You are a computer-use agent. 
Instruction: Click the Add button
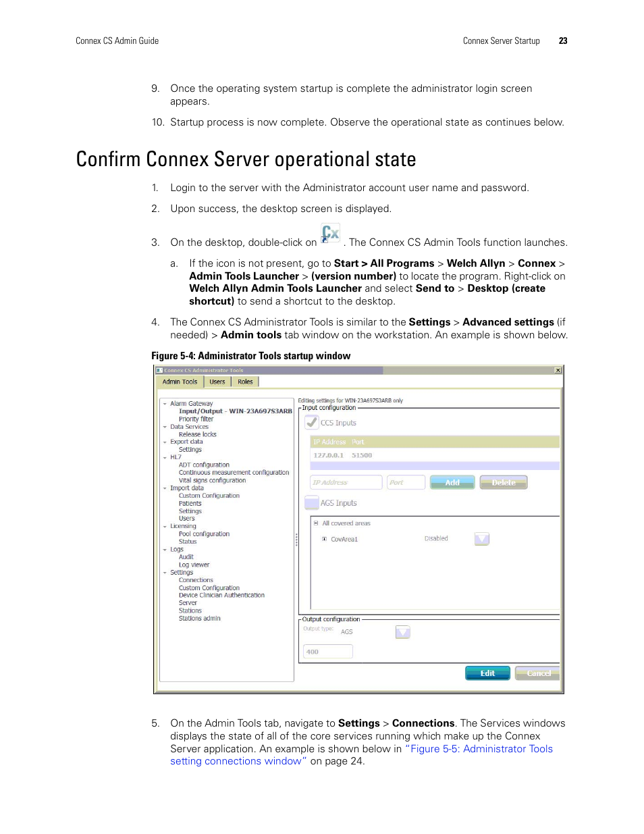452,482
